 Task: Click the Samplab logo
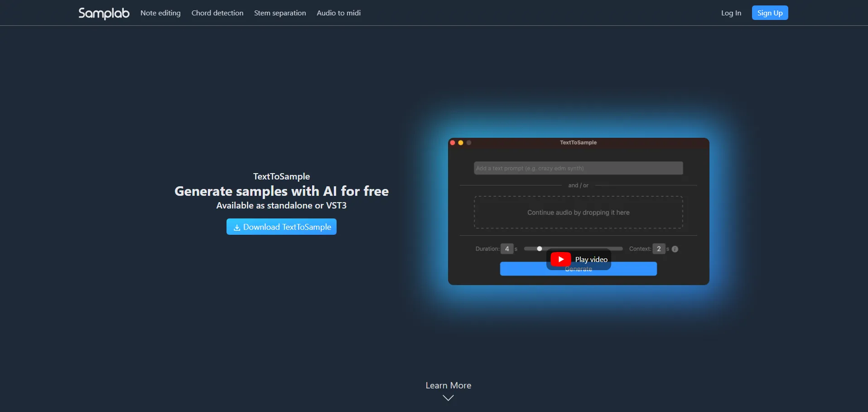104,13
